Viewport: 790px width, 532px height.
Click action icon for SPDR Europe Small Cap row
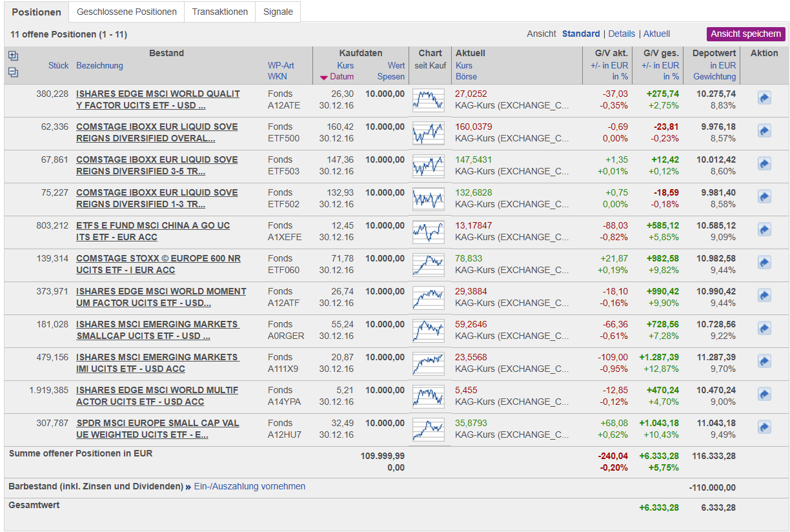tap(764, 427)
